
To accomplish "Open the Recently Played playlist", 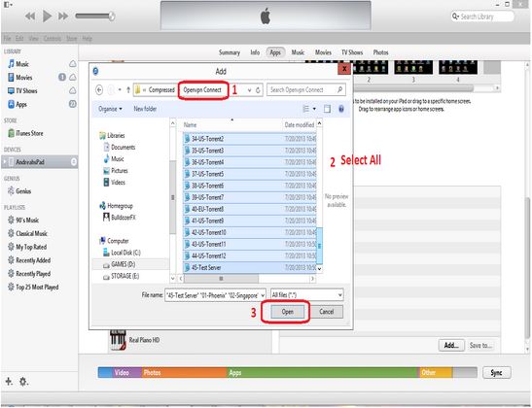I will [x=33, y=274].
